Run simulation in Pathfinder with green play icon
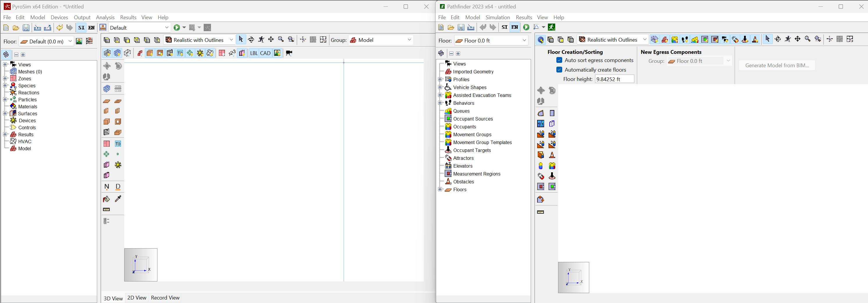This screenshot has width=868, height=303. pos(526,27)
